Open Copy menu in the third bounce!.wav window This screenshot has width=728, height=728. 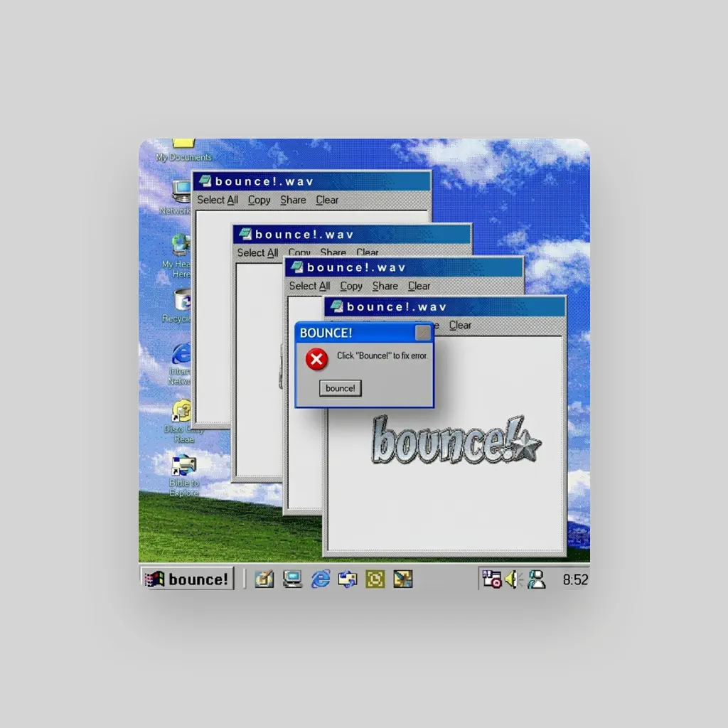coord(351,286)
